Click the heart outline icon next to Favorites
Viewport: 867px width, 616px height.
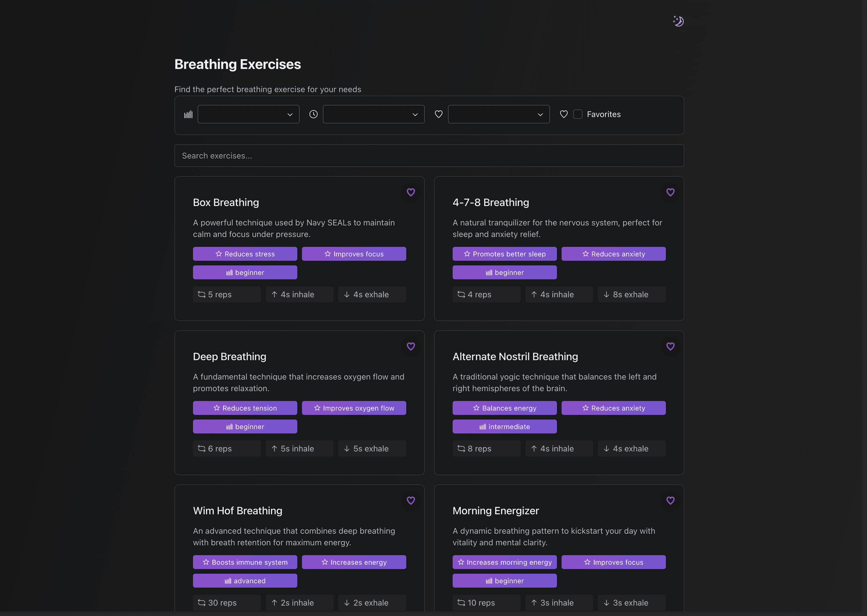(564, 114)
